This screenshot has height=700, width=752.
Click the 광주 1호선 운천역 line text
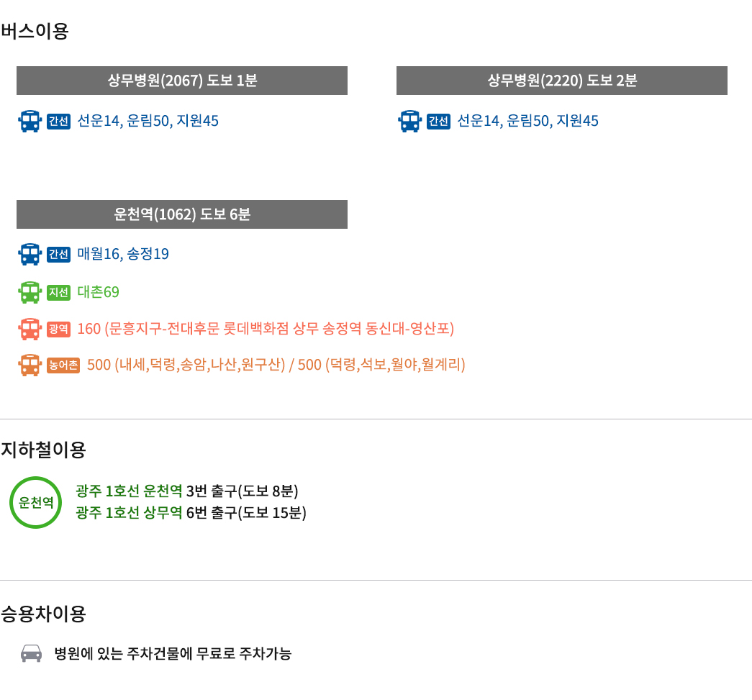point(129,491)
